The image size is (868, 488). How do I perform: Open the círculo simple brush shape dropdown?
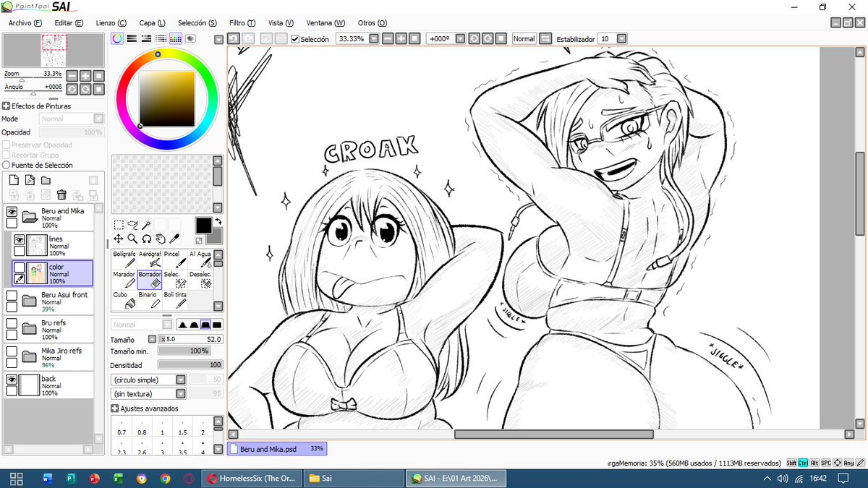pyautogui.click(x=181, y=380)
